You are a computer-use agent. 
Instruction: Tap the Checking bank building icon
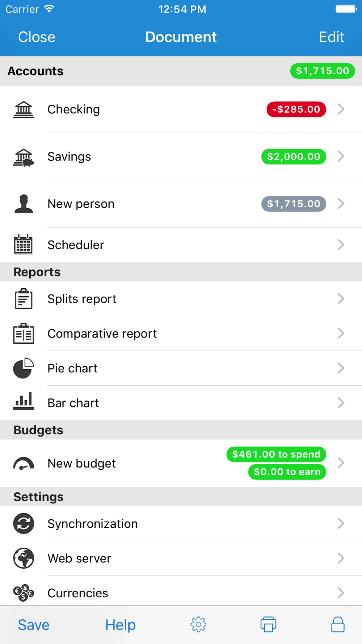pos(24,109)
